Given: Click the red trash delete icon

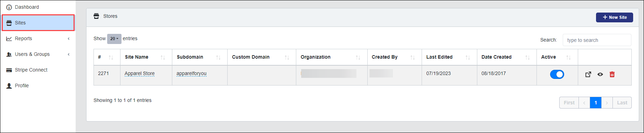Looking at the screenshot, I should tap(612, 74).
